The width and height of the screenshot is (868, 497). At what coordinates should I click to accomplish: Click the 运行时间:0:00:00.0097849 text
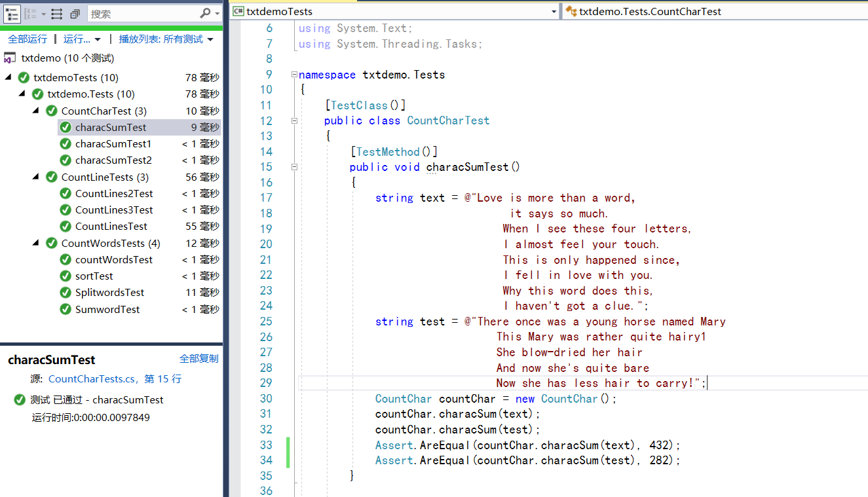[x=90, y=417]
